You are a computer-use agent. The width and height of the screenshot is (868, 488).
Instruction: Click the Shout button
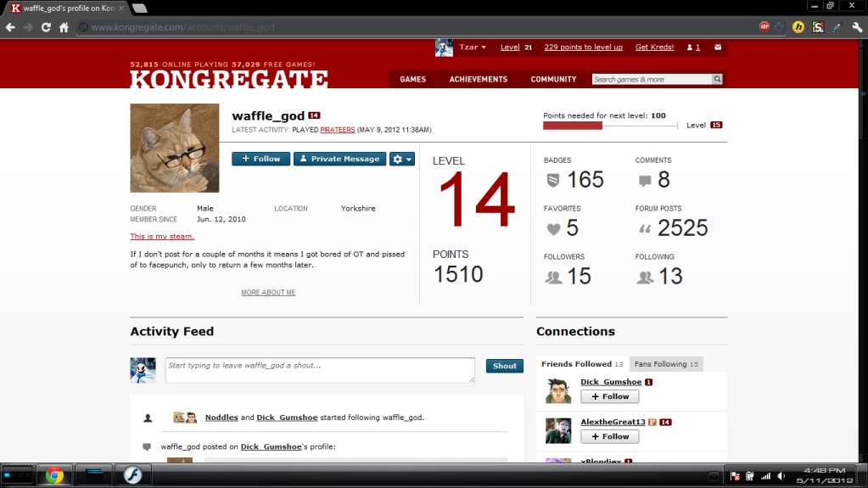[x=504, y=366]
